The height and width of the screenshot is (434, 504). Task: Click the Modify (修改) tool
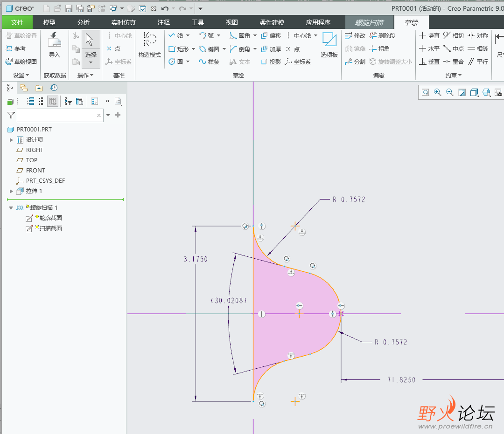point(355,35)
